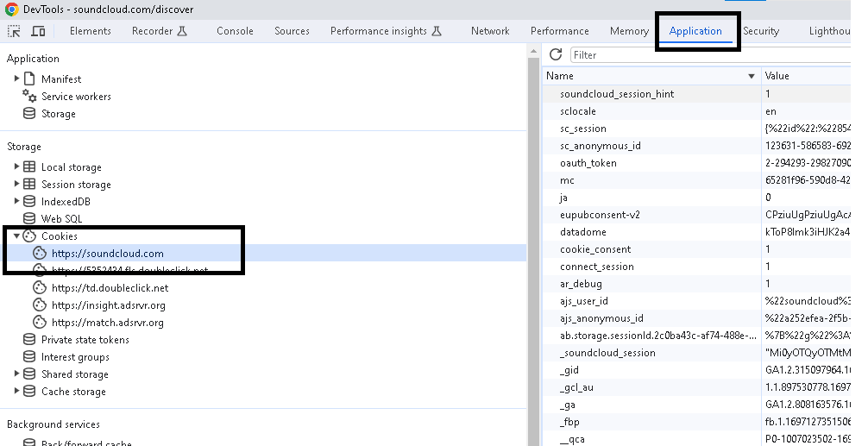868x446 pixels.
Task: Select the sc_session cookie row
Action: [696, 129]
